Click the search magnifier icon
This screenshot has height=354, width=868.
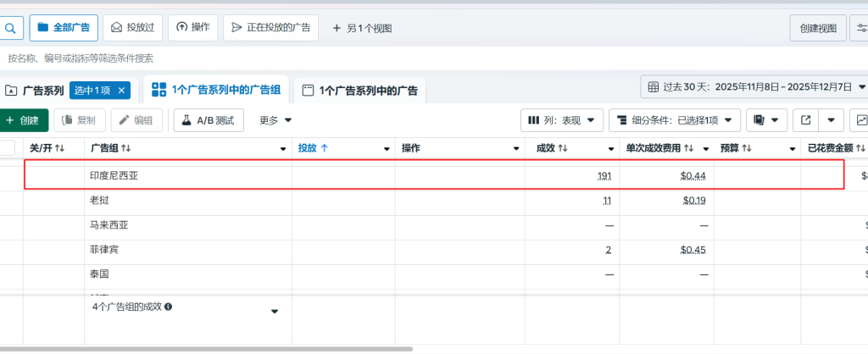[x=10, y=28]
